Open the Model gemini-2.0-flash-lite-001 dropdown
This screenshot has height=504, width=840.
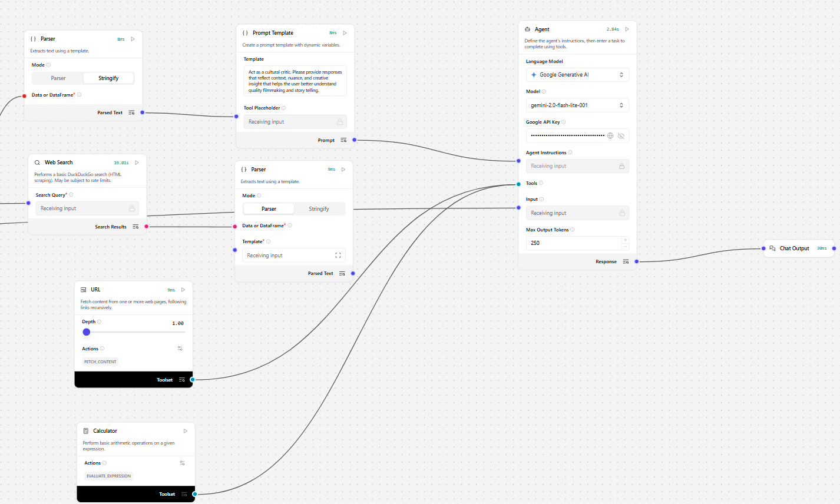tap(577, 105)
